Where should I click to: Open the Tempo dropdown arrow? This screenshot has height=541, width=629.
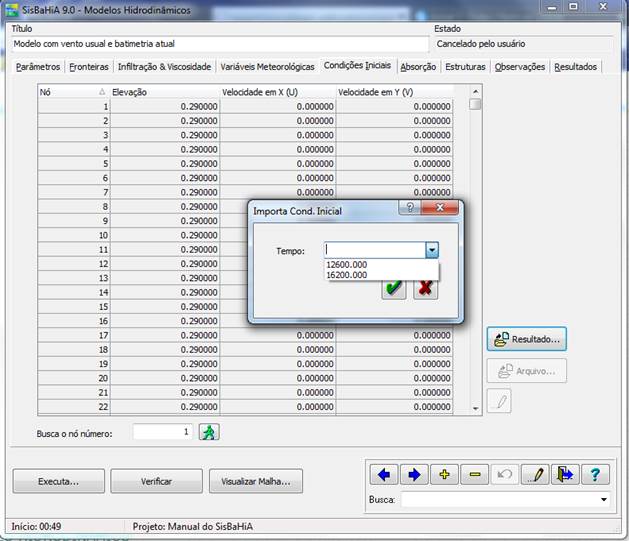[x=432, y=250]
